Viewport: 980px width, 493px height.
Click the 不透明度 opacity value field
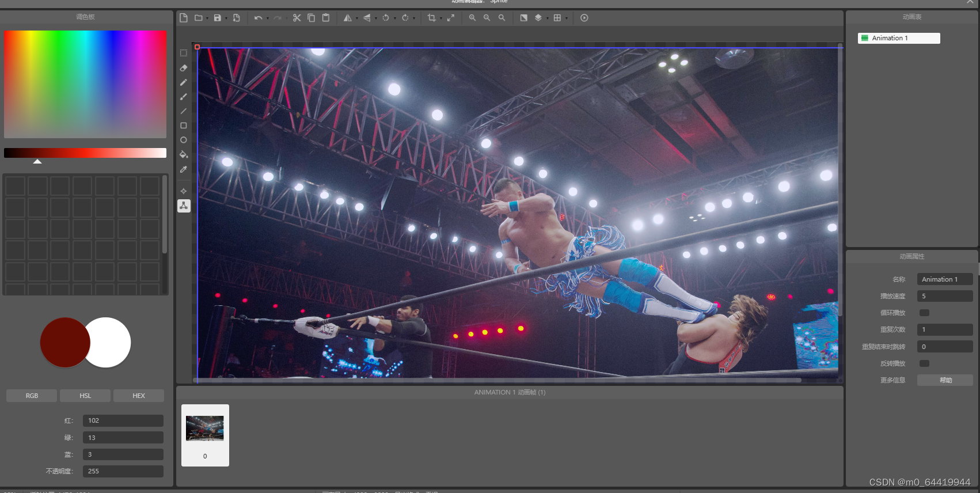123,471
